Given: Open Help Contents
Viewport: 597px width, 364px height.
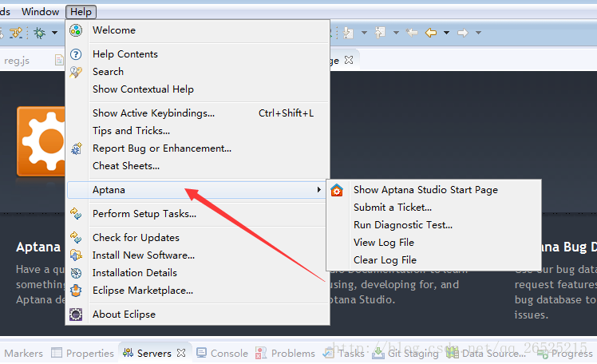Looking at the screenshot, I should pos(197,54).
